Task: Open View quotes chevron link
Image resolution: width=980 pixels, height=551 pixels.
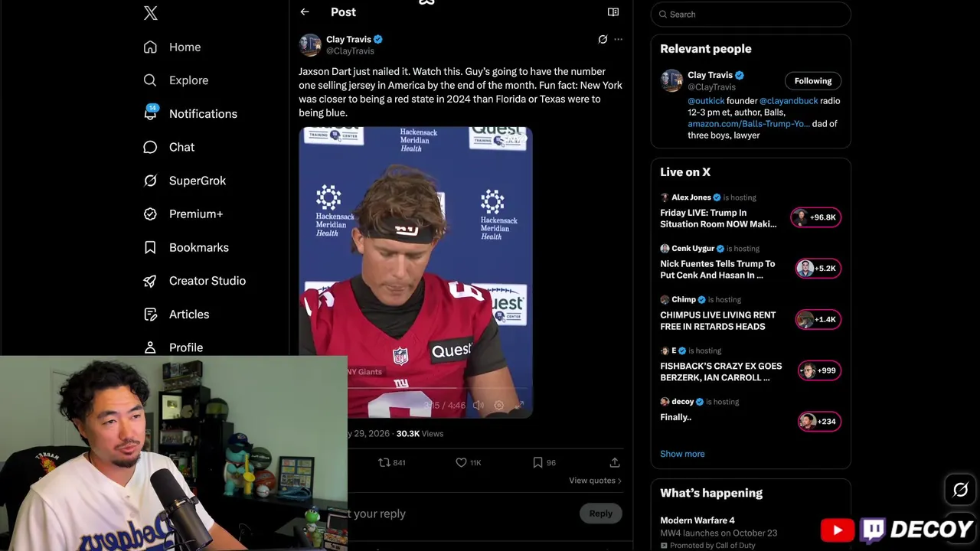Action: coord(595,481)
